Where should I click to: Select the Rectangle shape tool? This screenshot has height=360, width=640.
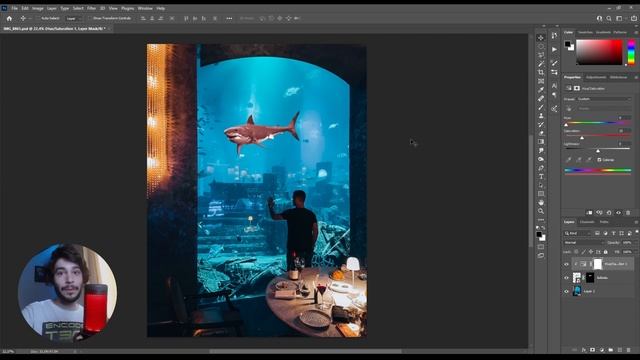point(541,194)
